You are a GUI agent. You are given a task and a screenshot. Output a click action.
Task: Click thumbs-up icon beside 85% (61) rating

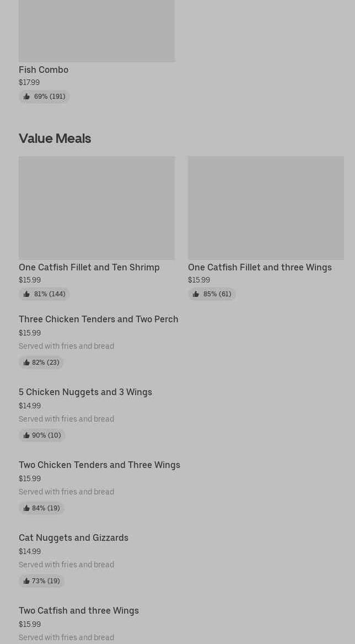tap(196, 294)
